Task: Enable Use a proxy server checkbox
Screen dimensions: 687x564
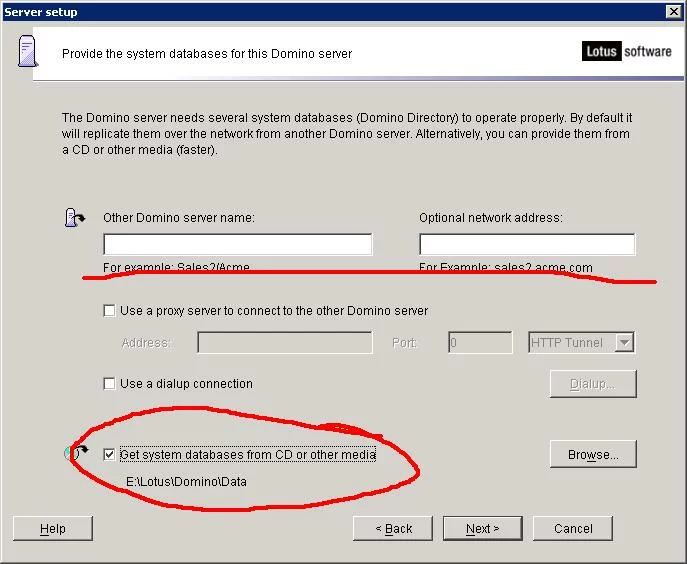Action: click(x=110, y=311)
